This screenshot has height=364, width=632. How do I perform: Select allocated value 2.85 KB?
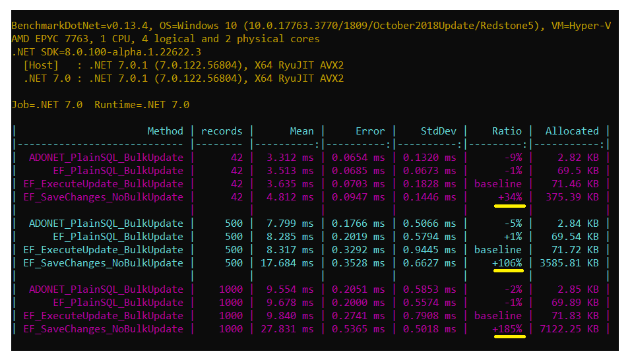click(x=579, y=289)
